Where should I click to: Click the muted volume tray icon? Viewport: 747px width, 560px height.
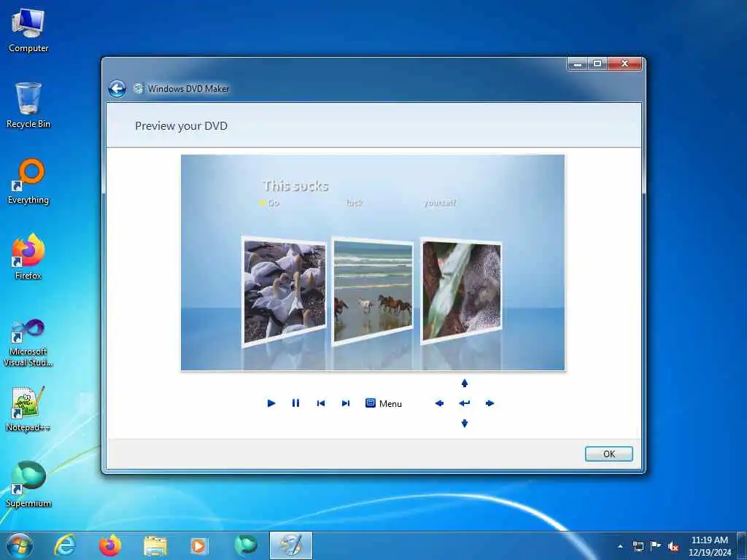point(673,546)
